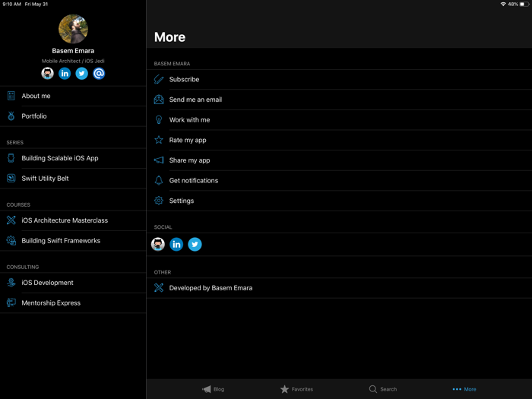Image resolution: width=532 pixels, height=399 pixels.
Task: Tap Developed by Basem Emara text
Action: 211,288
